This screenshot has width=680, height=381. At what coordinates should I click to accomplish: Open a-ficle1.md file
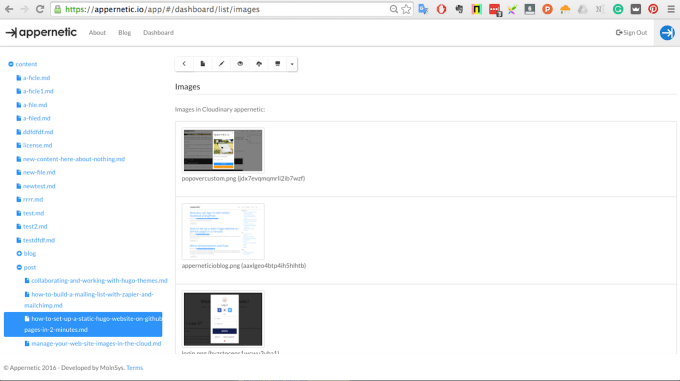(38, 91)
